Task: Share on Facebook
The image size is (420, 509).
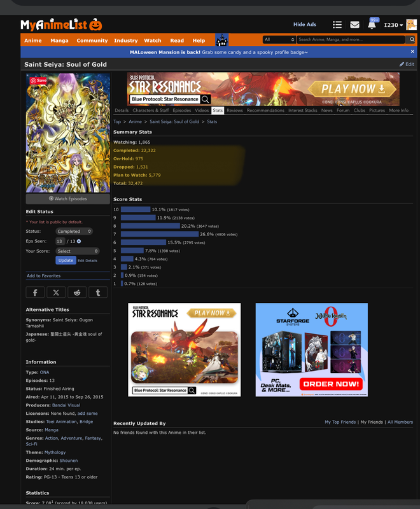Action: pyautogui.click(x=35, y=293)
